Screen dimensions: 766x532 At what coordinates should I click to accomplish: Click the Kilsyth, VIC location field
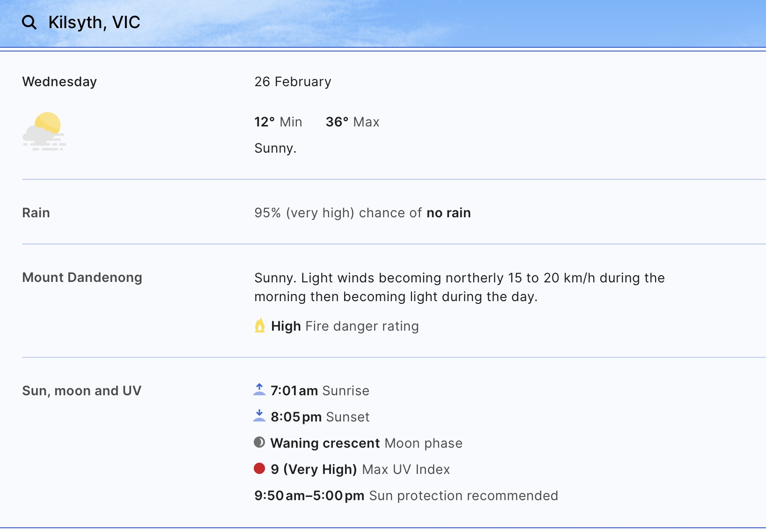94,22
